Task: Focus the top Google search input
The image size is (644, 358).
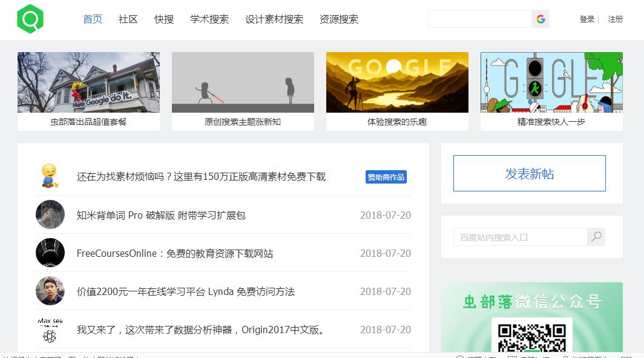Action: coord(480,19)
